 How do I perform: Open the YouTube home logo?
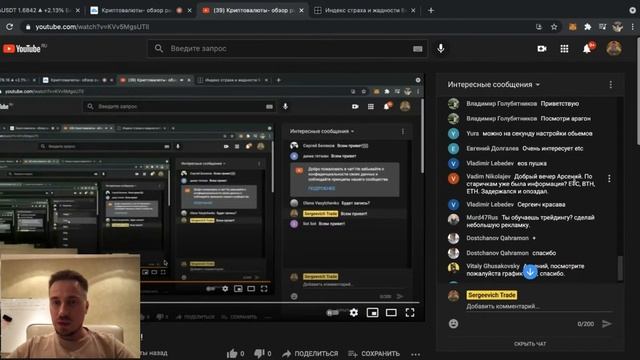coord(22,49)
